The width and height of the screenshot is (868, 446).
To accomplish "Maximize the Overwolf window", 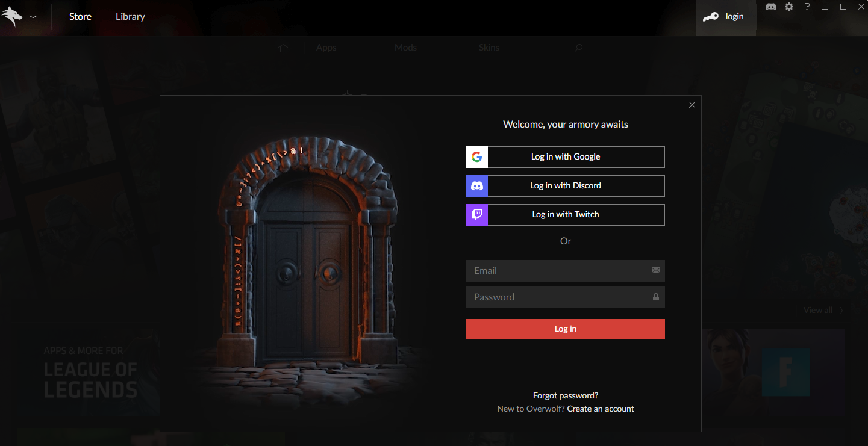I will 843,7.
